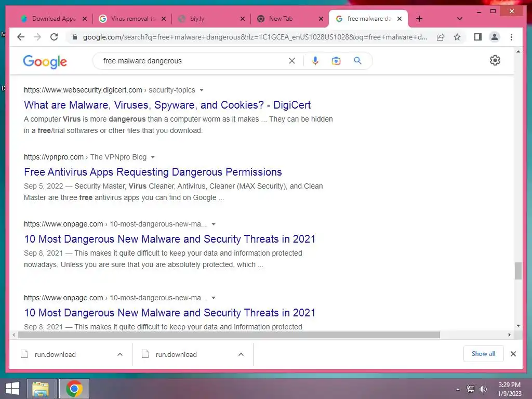
Task: Click the scroll down arrow
Action: 518,326
